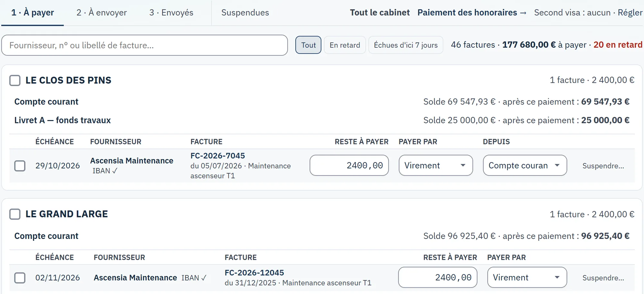Click due date 29/10/2026
Image resolution: width=644 pixels, height=294 pixels.
(x=58, y=166)
